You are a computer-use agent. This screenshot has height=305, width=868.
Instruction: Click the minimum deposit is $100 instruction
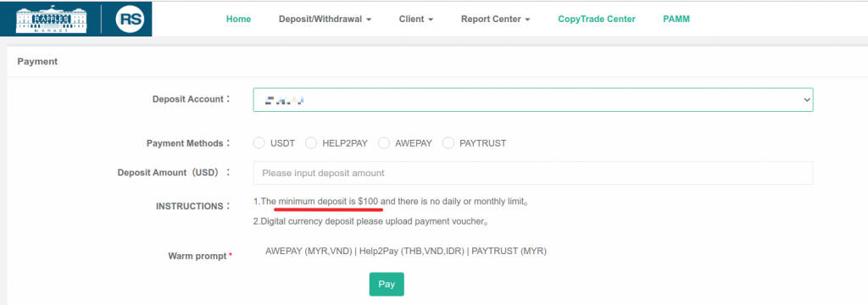click(391, 202)
